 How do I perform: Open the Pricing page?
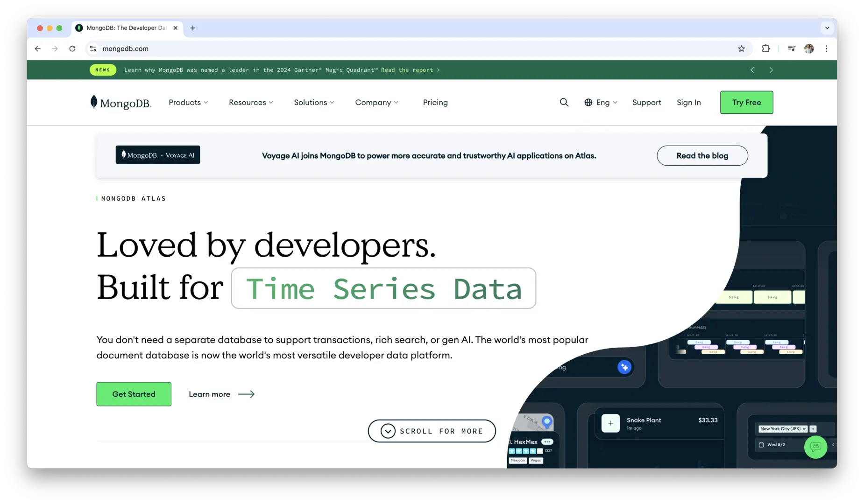(435, 102)
